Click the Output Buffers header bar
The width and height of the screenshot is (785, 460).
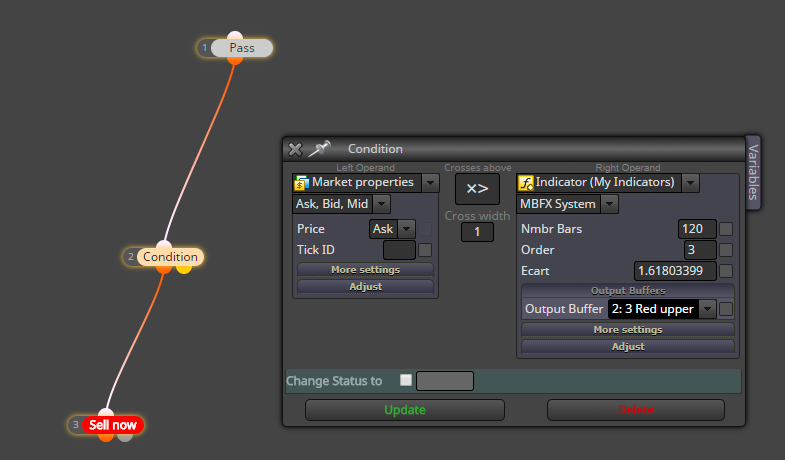[628, 290]
